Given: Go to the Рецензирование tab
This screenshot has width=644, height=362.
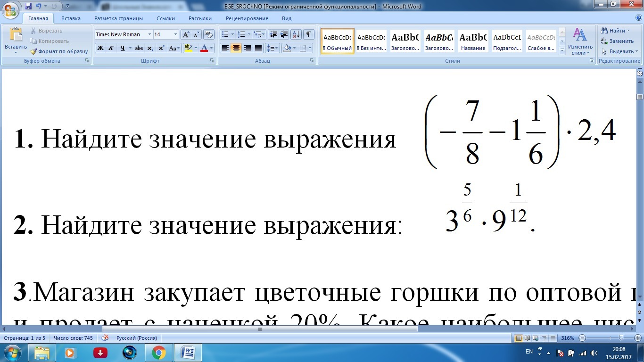Looking at the screenshot, I should pos(247,18).
